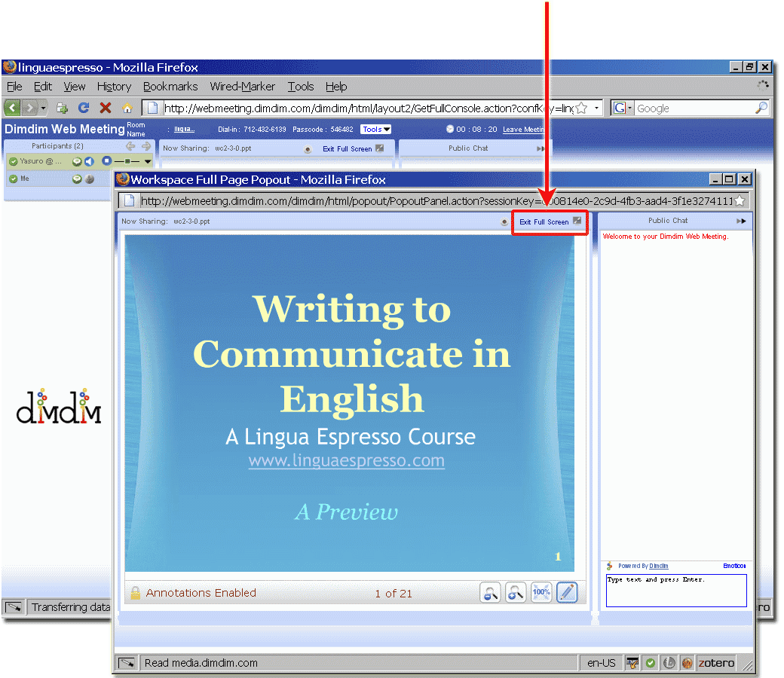Zoom in with the plus magnifier
Image resolution: width=784 pixels, height=678 pixels.
tap(516, 593)
